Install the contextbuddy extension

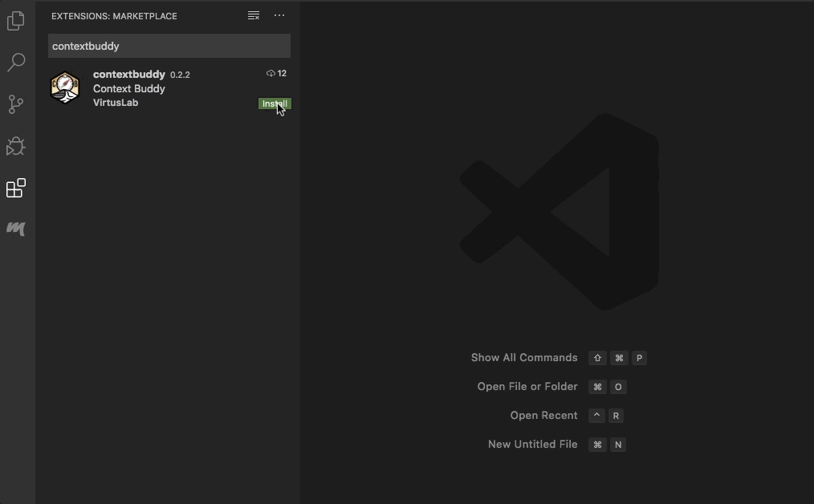point(275,104)
